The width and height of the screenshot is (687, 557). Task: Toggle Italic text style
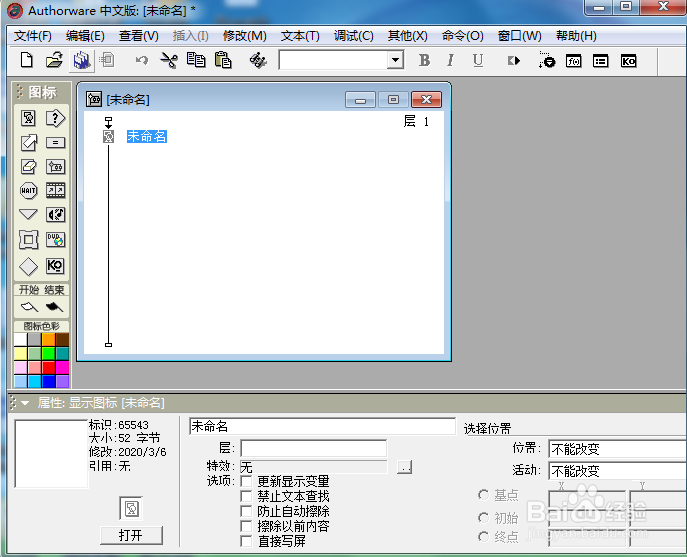pos(450,60)
